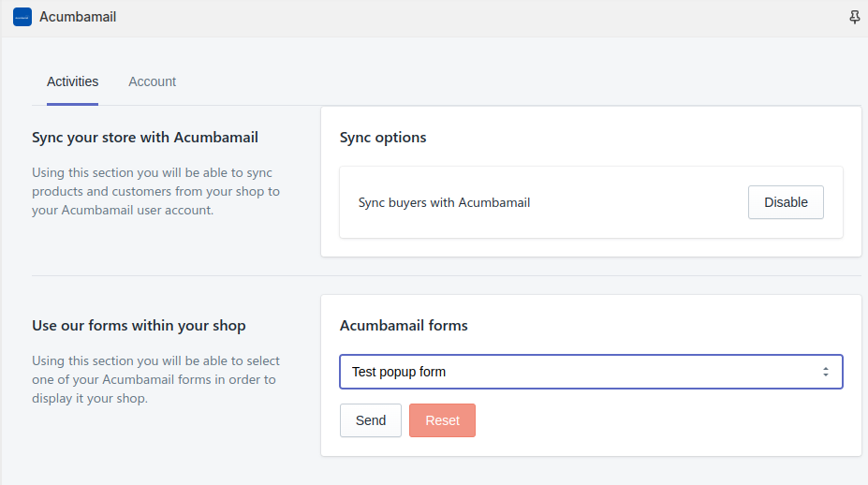This screenshot has height=485, width=868.
Task: Click the sync products and customers description
Action: coord(155,191)
